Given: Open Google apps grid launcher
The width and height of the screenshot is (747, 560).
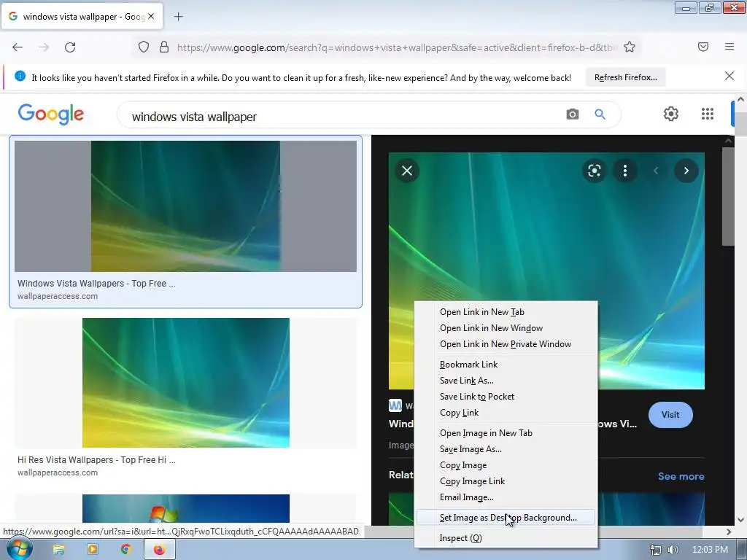Looking at the screenshot, I should (708, 114).
